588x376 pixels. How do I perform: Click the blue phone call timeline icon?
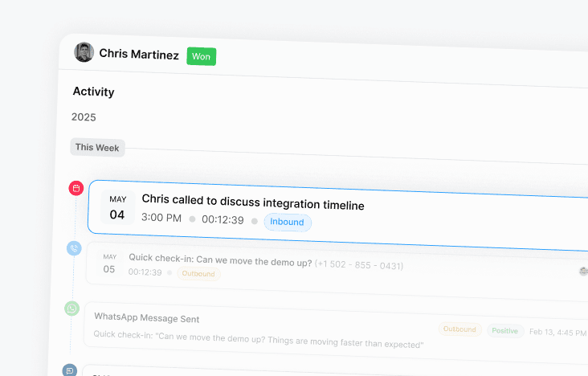click(x=74, y=248)
